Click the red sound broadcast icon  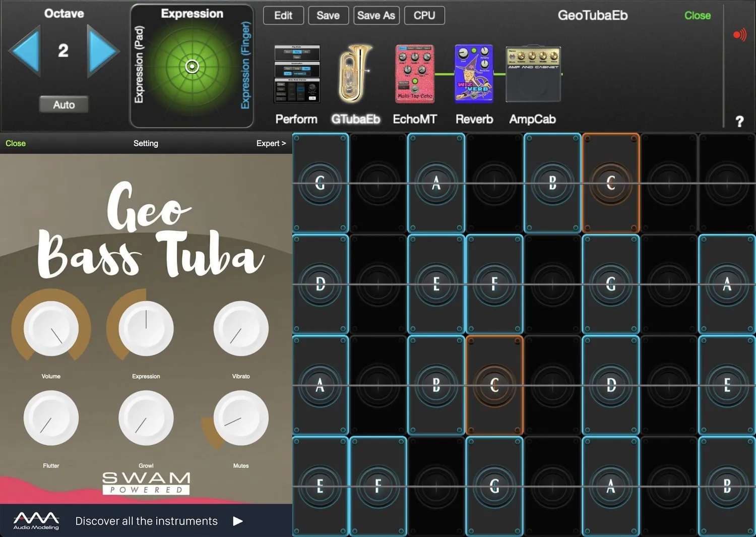pyautogui.click(x=739, y=35)
